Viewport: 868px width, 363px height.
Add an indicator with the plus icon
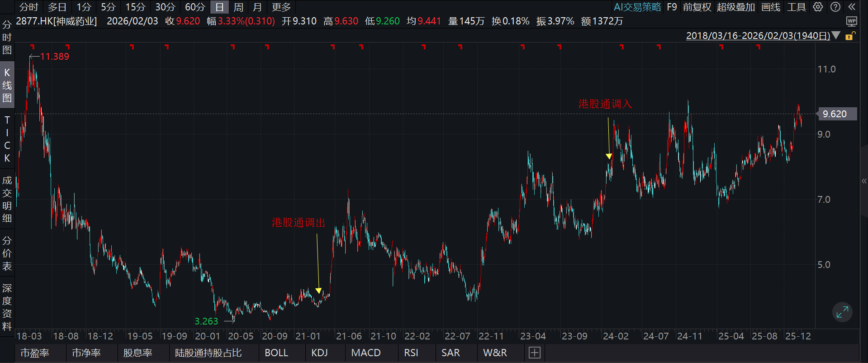tap(534, 353)
